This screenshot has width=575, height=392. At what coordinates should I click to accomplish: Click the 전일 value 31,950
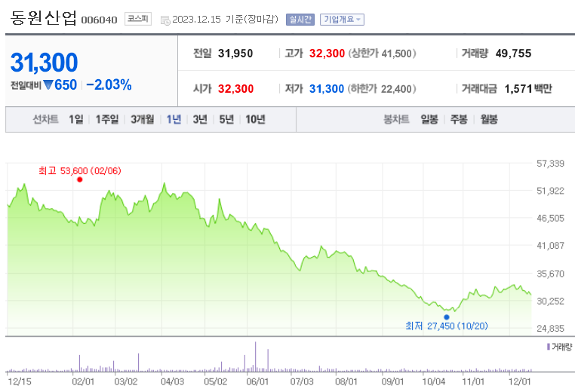(x=235, y=54)
